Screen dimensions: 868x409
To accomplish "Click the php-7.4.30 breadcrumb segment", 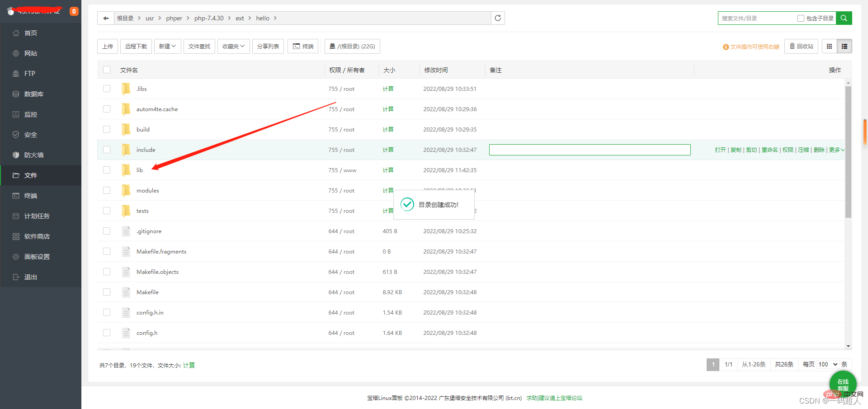I will [209, 18].
